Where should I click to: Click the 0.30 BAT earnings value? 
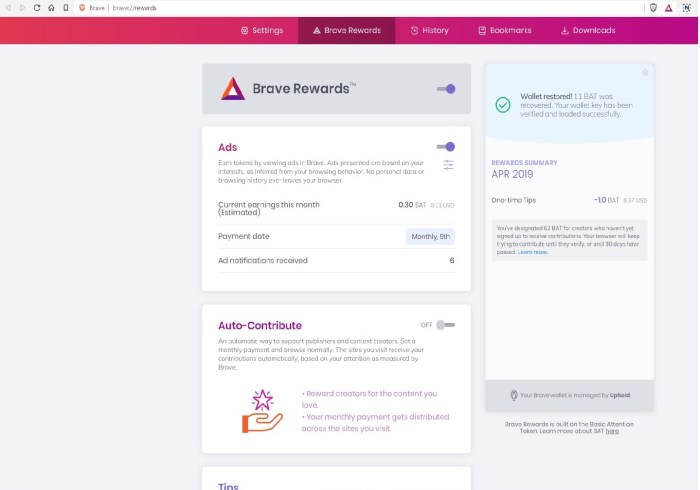[x=412, y=205]
